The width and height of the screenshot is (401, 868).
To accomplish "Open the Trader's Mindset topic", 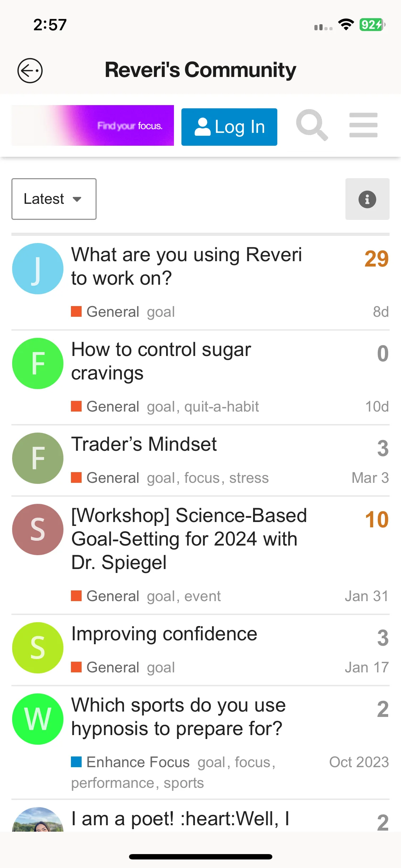I will (144, 444).
